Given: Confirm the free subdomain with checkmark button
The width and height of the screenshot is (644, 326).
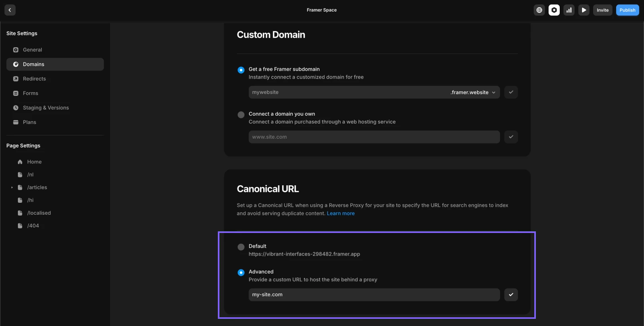Looking at the screenshot, I should click(511, 92).
